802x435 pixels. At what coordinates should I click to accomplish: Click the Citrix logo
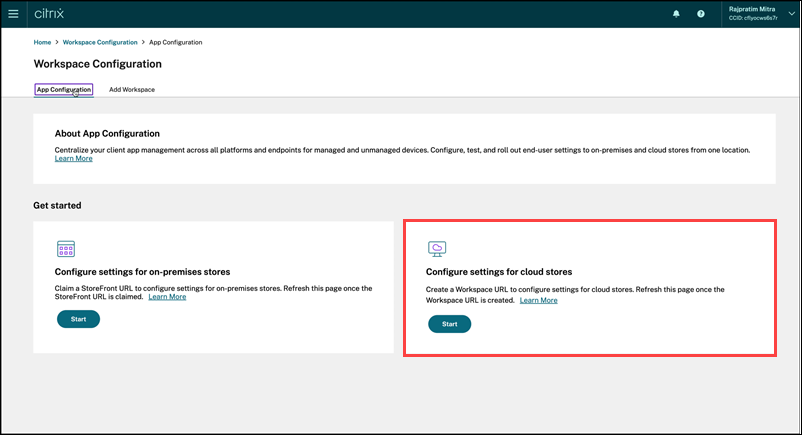click(49, 14)
